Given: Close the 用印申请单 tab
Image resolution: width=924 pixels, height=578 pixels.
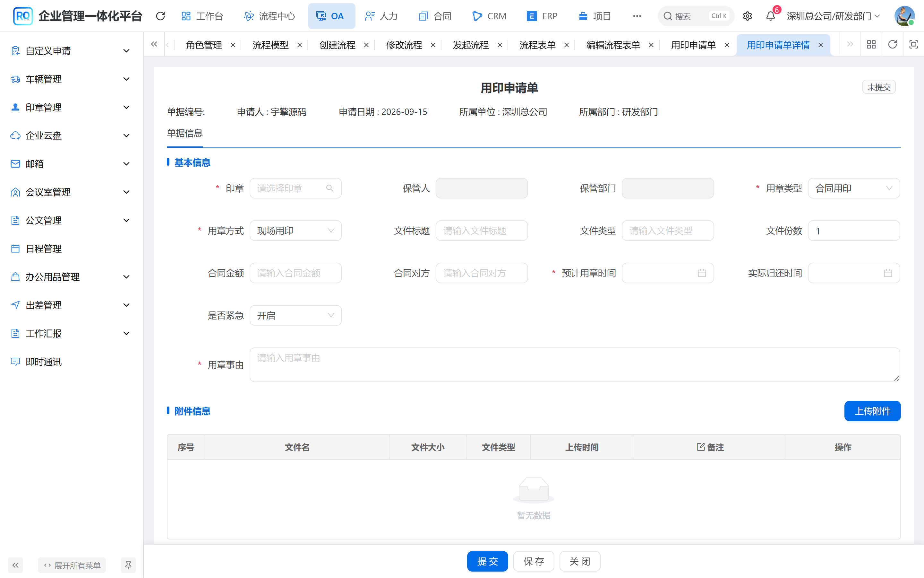Looking at the screenshot, I should pyautogui.click(x=727, y=45).
